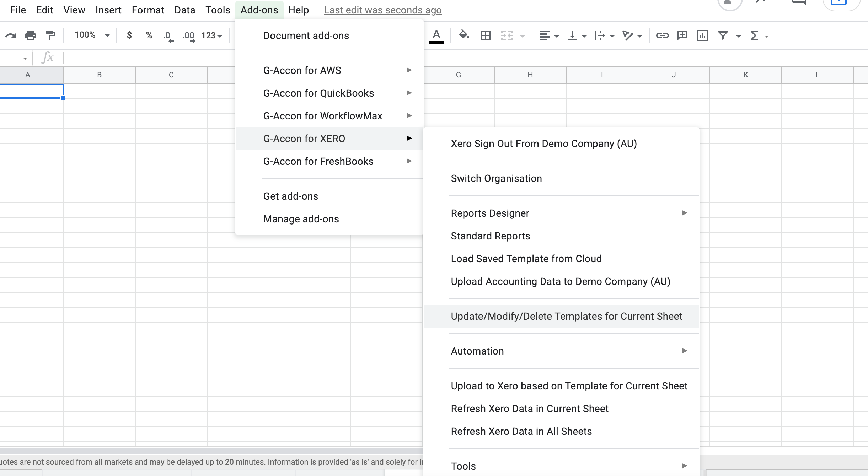Open the 123 number format dropdown

[x=212, y=36]
